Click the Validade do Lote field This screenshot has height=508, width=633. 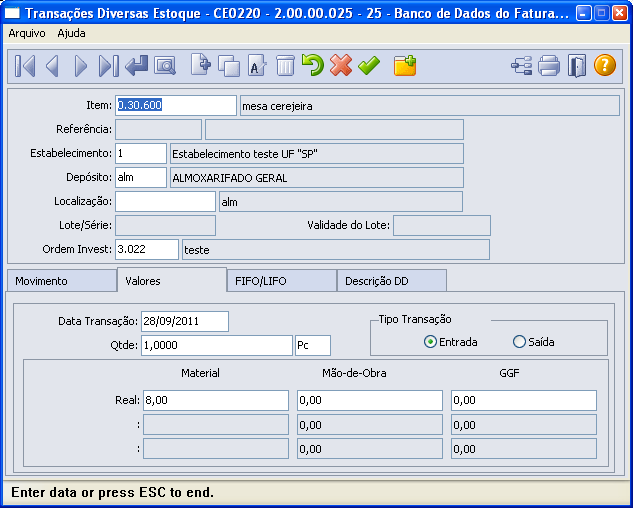pyautogui.click(x=442, y=225)
